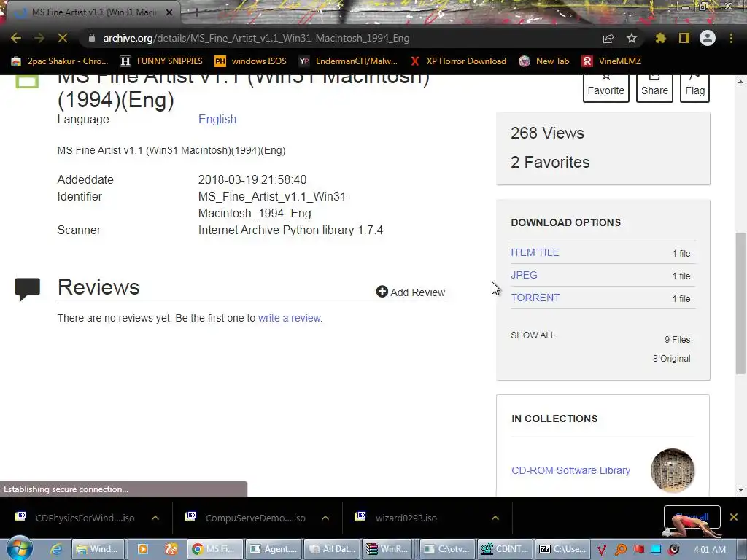The width and height of the screenshot is (747, 560).
Task: Switch to the Agent... taskbar window
Action: [x=274, y=549]
